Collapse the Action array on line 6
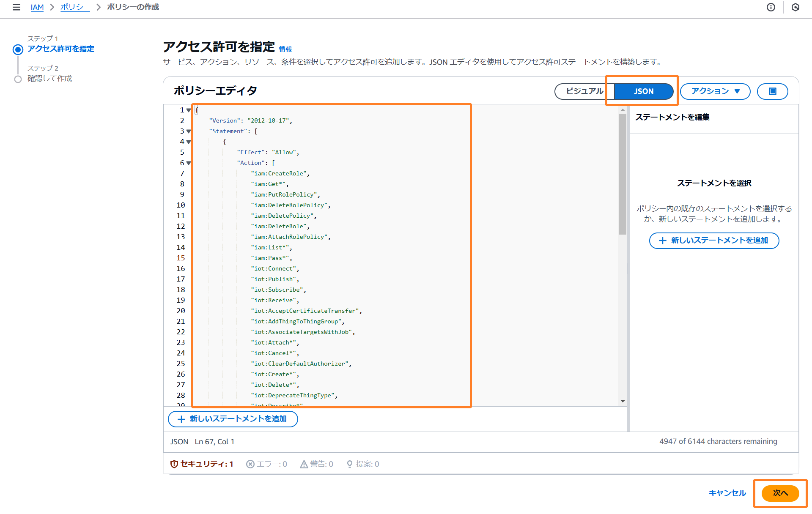 [x=189, y=163]
